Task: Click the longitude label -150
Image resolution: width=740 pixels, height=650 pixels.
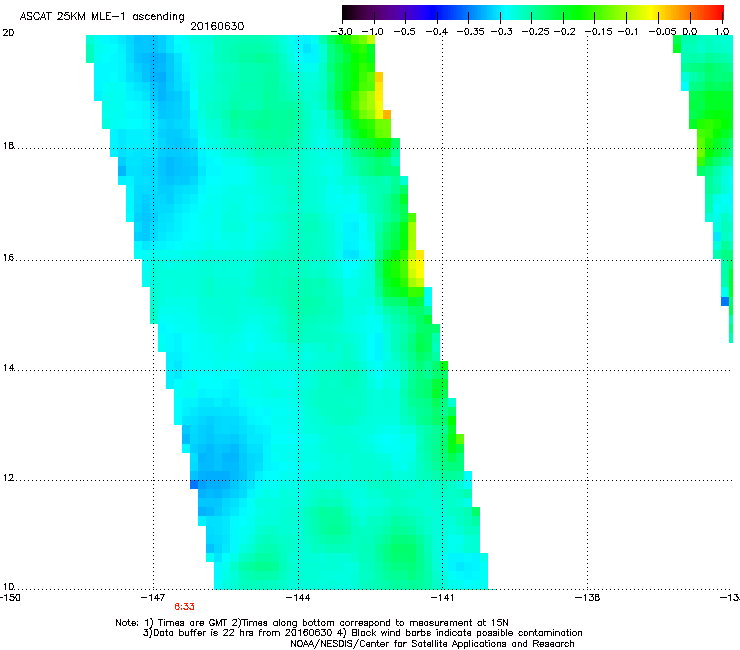Action: click(x=10, y=598)
